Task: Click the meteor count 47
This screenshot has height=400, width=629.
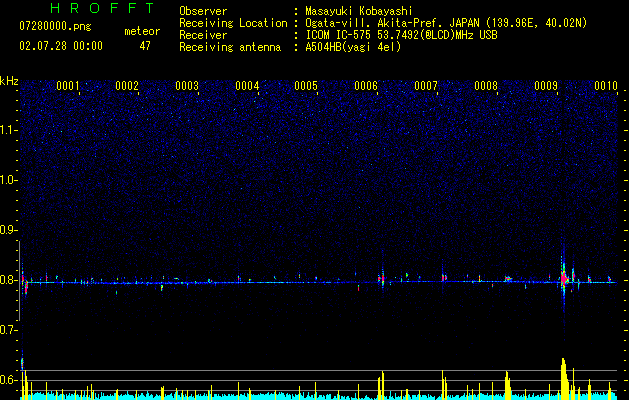Action: click(x=145, y=46)
